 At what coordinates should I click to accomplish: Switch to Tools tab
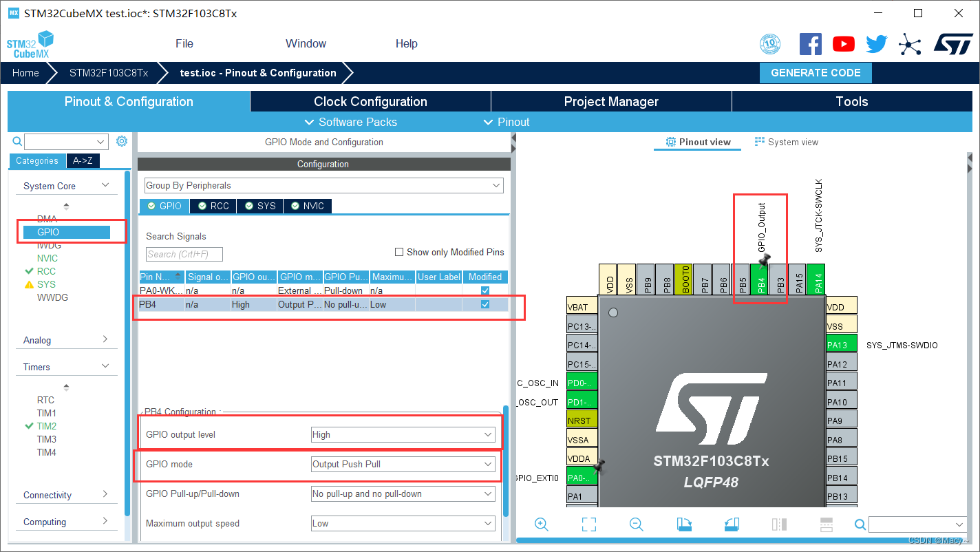pyautogui.click(x=852, y=101)
